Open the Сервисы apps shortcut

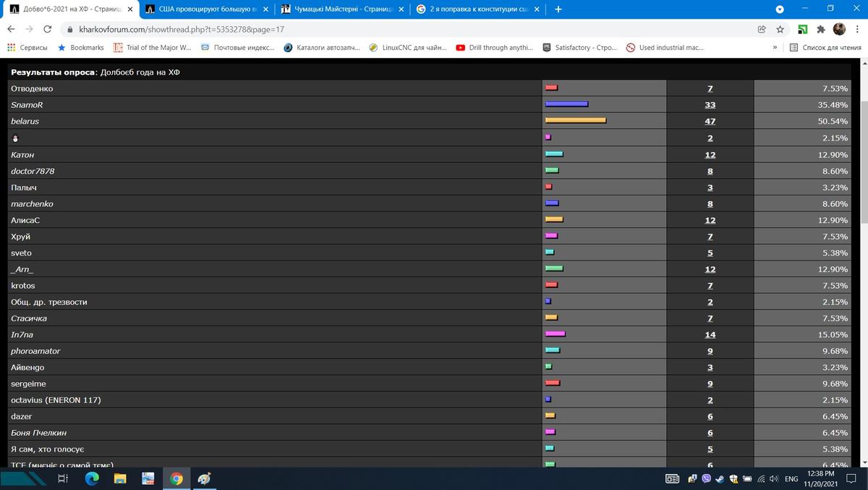pyautogui.click(x=27, y=48)
